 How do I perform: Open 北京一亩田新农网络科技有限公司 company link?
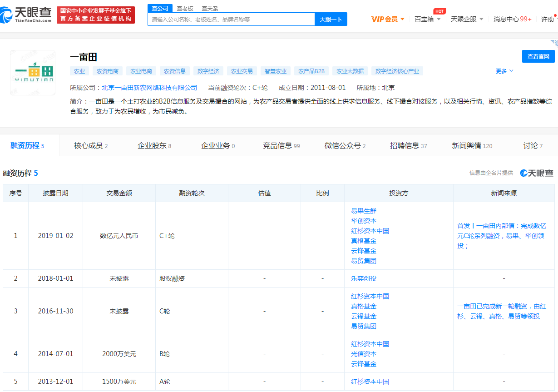pos(149,88)
